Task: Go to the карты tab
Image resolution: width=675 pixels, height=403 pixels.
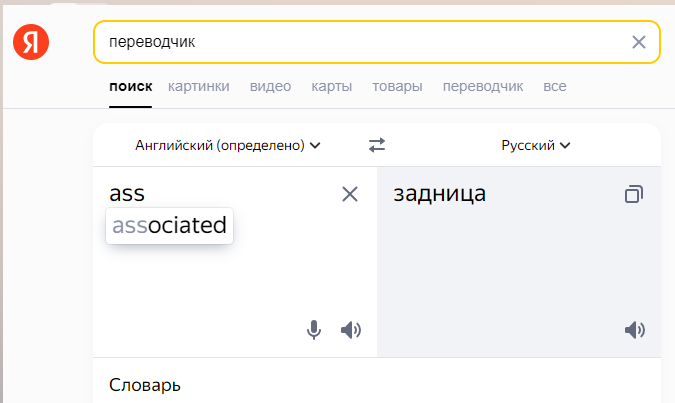Action: [331, 87]
